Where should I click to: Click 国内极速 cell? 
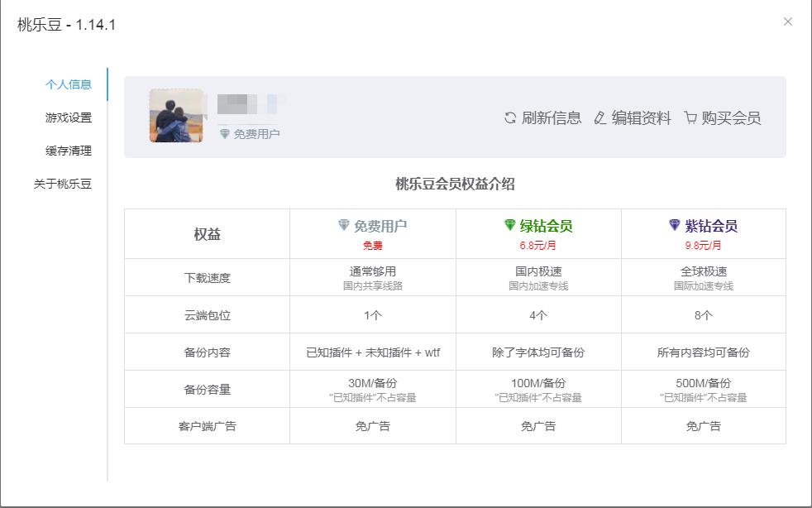pyautogui.click(x=538, y=271)
